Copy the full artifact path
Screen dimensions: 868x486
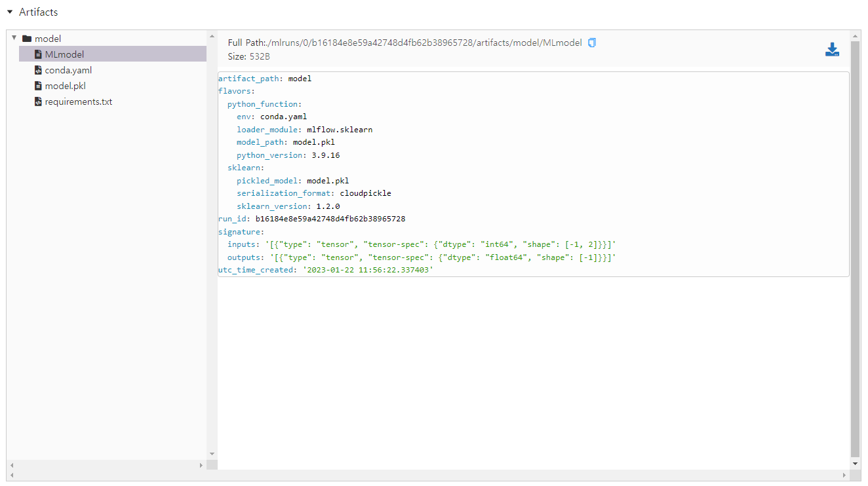(592, 43)
